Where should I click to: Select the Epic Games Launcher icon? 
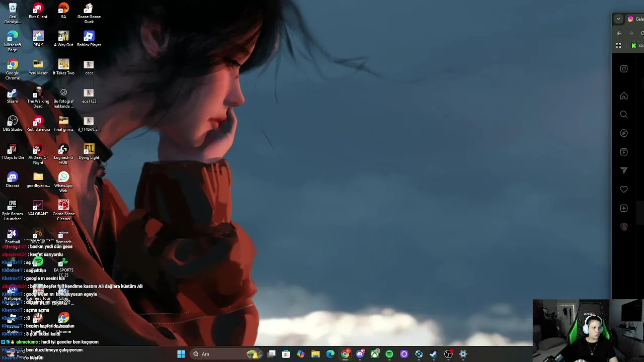[13, 211]
